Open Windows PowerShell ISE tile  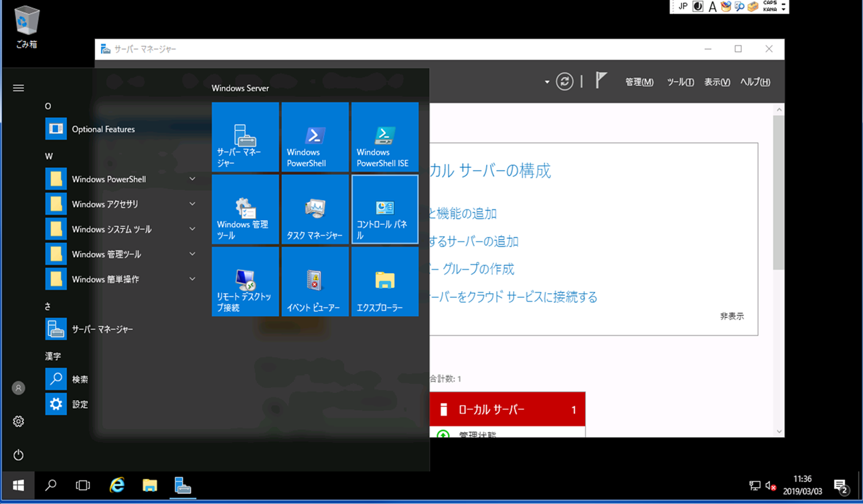click(385, 137)
